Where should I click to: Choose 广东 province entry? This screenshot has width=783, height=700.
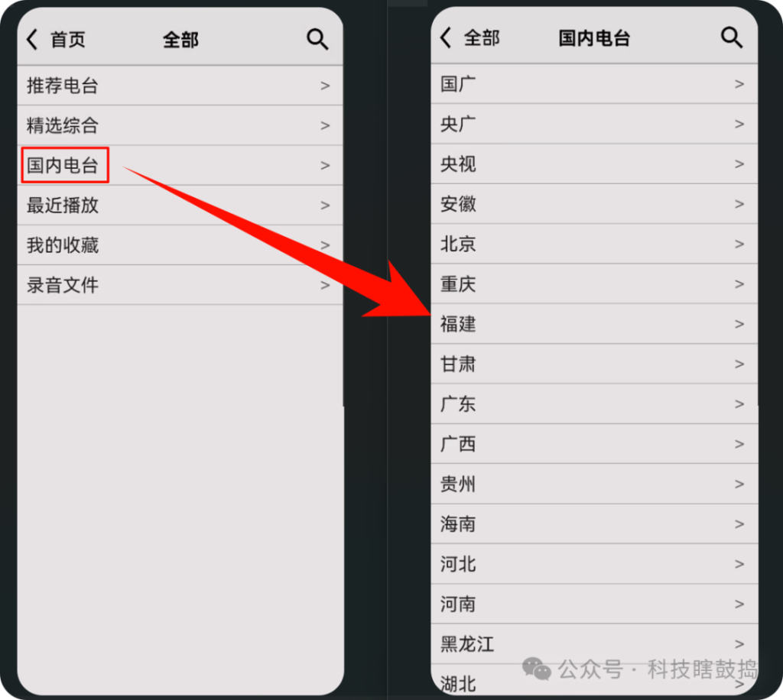pyautogui.click(x=594, y=403)
